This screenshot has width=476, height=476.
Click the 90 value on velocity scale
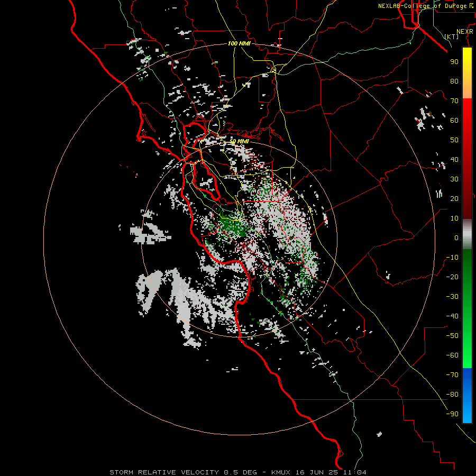454,62
